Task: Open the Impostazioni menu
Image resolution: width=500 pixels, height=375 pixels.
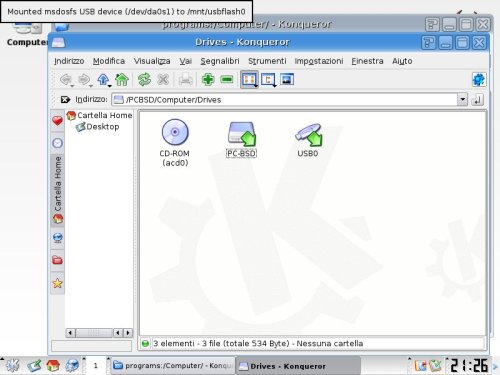Action: point(319,61)
